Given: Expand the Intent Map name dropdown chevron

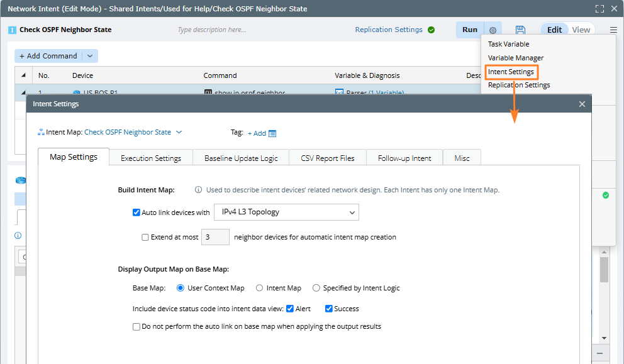Looking at the screenshot, I should [179, 132].
